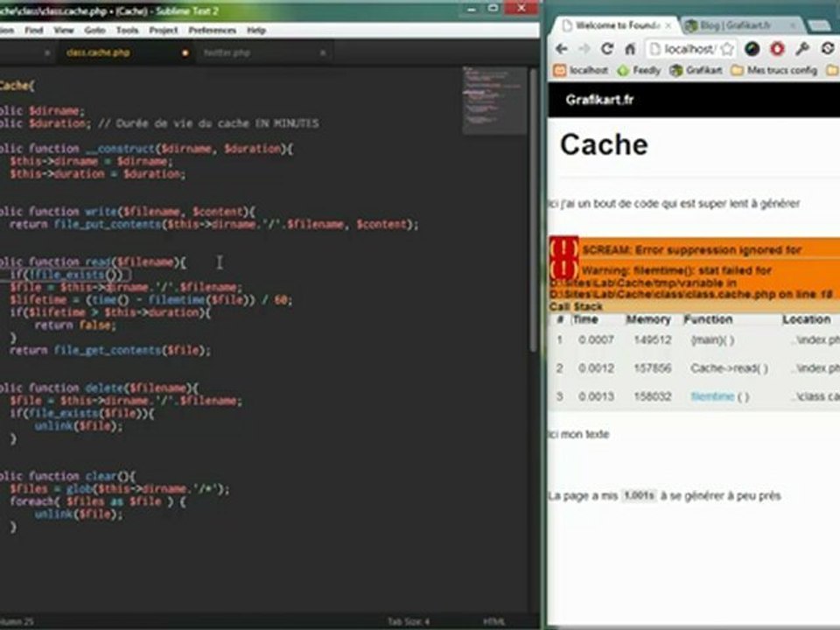Image resolution: width=840 pixels, height=630 pixels.
Task: Click the localhost address bar in Chrome
Action: tap(690, 49)
